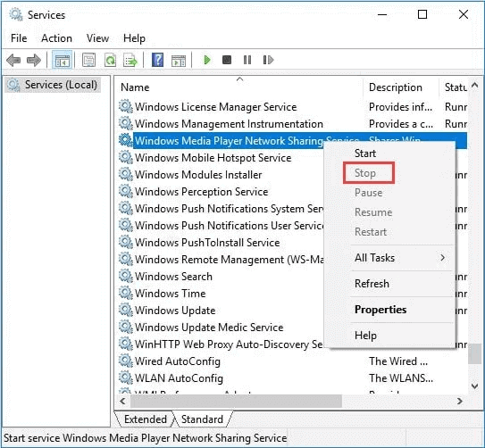
Task: Click gear icon of Windows Modules Installer
Action: 126,174
